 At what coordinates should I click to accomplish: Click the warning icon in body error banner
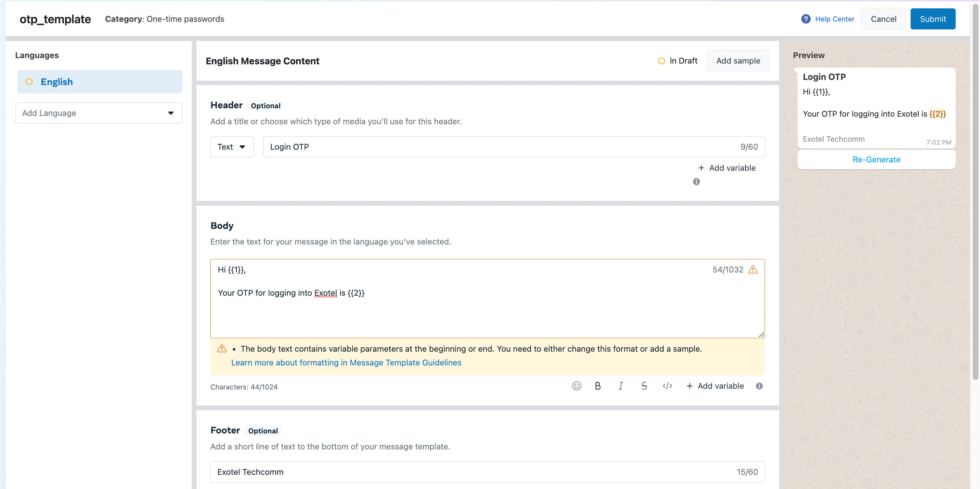click(x=222, y=348)
